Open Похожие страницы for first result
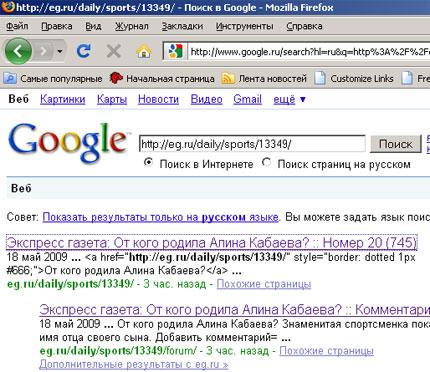 pos(264,284)
